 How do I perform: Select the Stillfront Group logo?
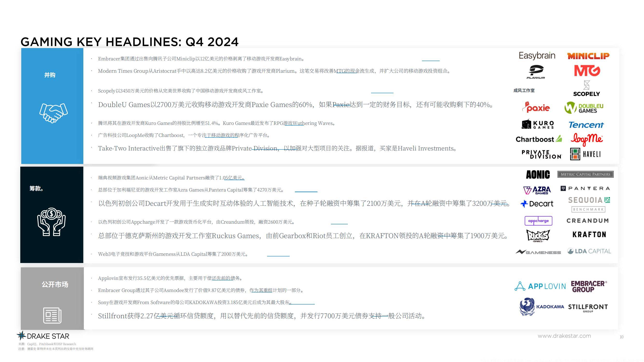click(588, 308)
